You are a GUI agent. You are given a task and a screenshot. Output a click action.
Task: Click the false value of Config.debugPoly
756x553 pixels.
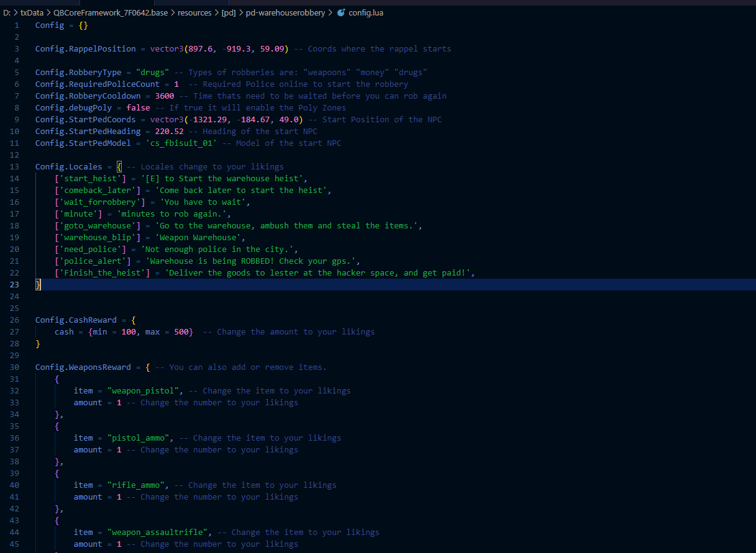tap(138, 107)
